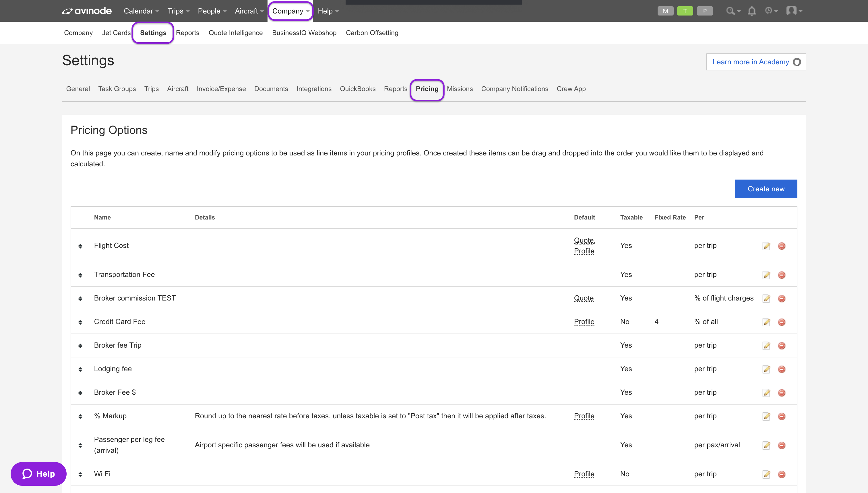Open the Company dropdown menu
Image resolution: width=868 pixels, height=493 pixels.
coord(290,11)
